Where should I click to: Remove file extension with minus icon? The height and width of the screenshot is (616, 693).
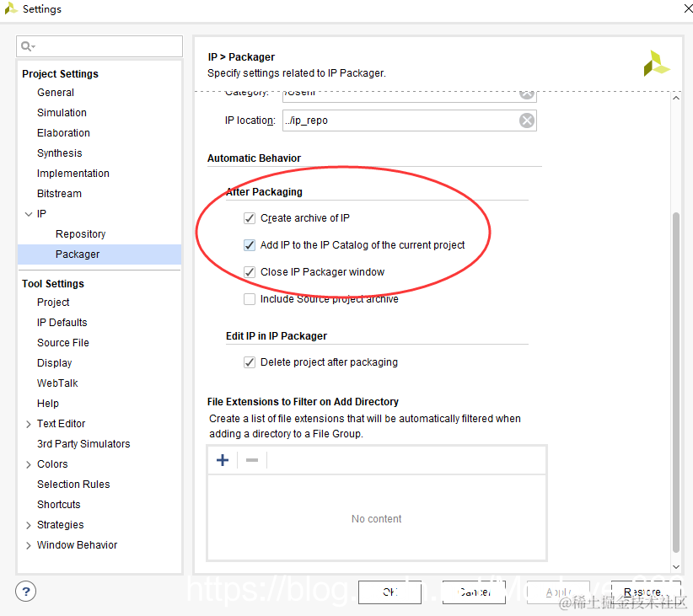pos(252,460)
